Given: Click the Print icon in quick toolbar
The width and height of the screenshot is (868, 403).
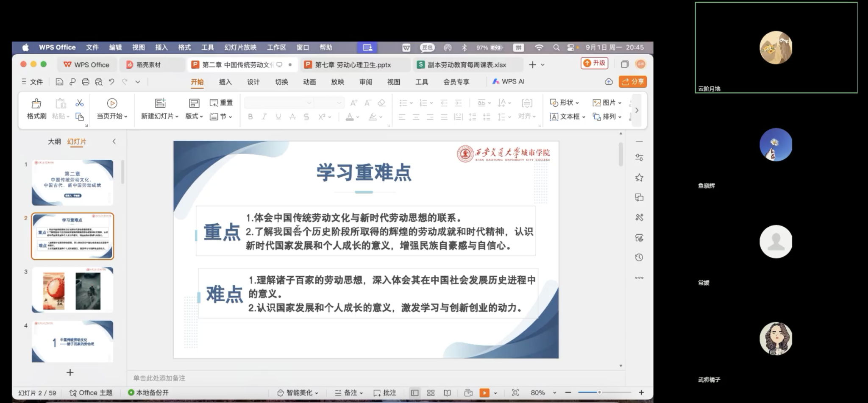Looking at the screenshot, I should tap(86, 82).
